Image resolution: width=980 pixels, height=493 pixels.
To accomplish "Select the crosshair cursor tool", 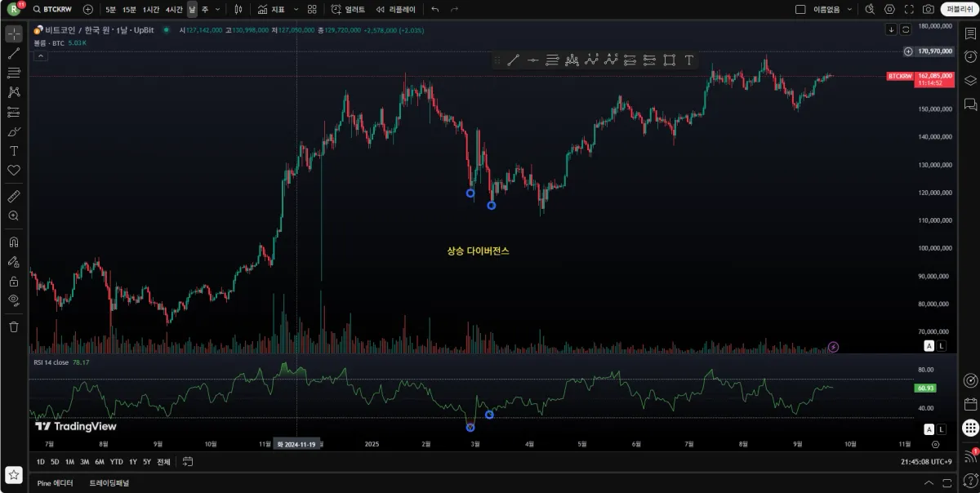I will pos(14,33).
